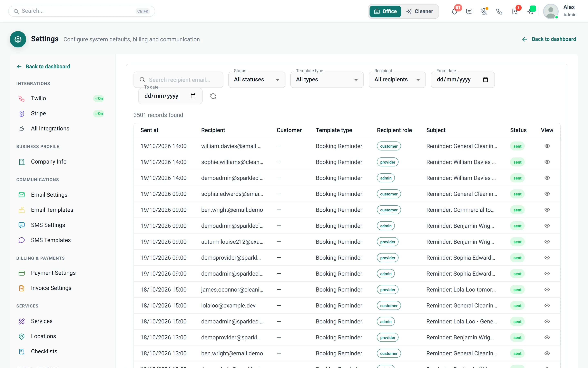This screenshot has width=588, height=368.
Task: View the lolaloo@example.dev email with the eye icon
Action: pos(547,305)
